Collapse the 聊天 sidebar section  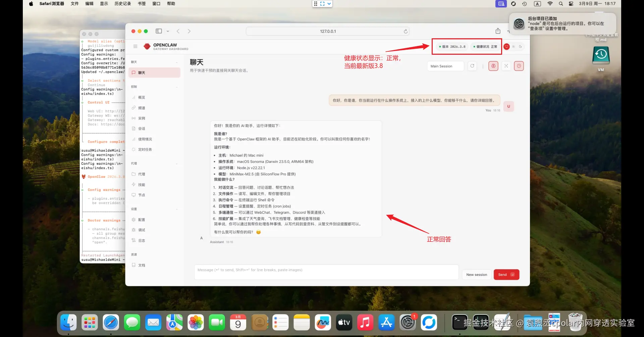pyautogui.click(x=155, y=62)
